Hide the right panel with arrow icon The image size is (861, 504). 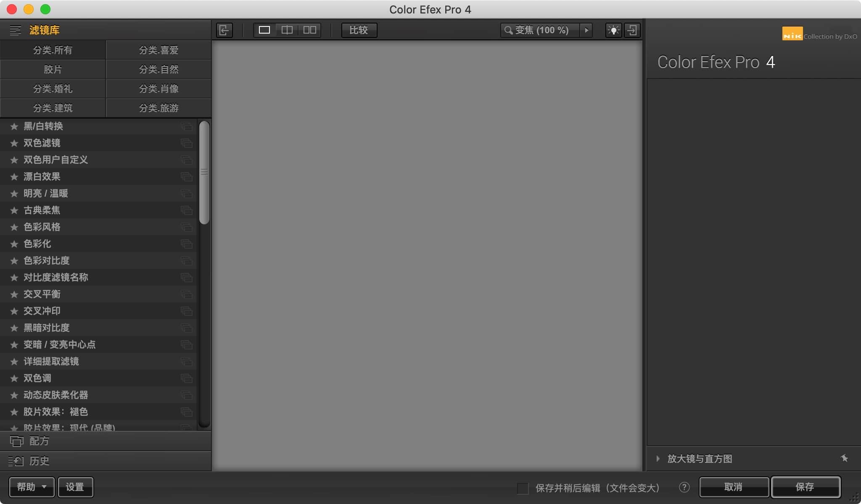(x=632, y=30)
